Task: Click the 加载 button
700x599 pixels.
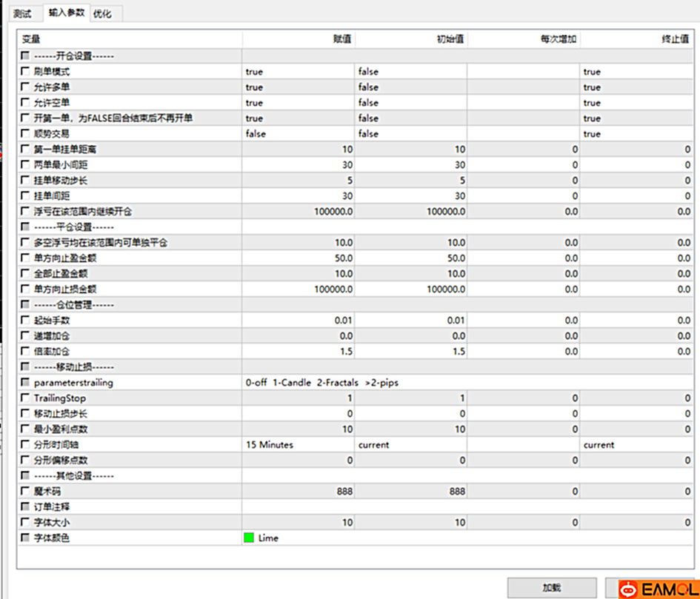Action: point(551,588)
